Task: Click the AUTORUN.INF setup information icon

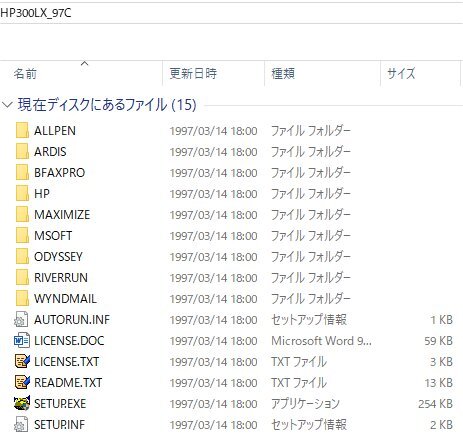Action: pos(21,319)
